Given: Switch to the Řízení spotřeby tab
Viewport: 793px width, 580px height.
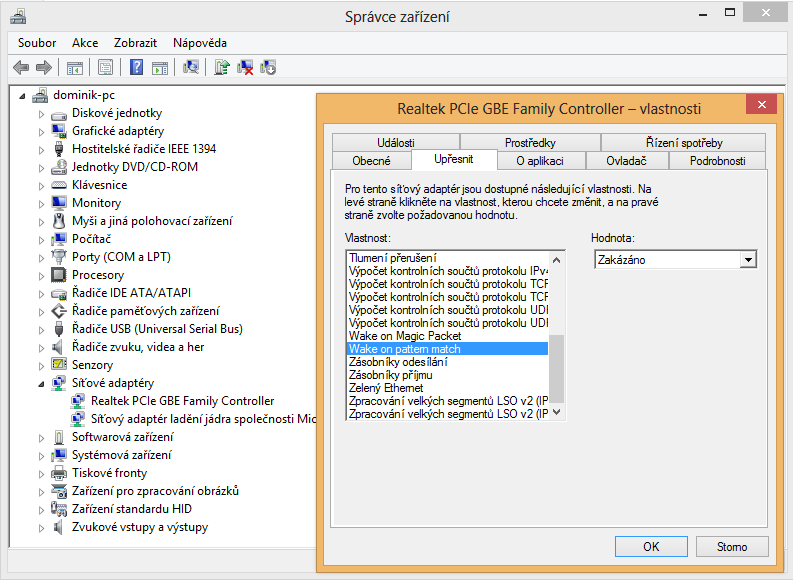Looking at the screenshot, I should point(684,143).
